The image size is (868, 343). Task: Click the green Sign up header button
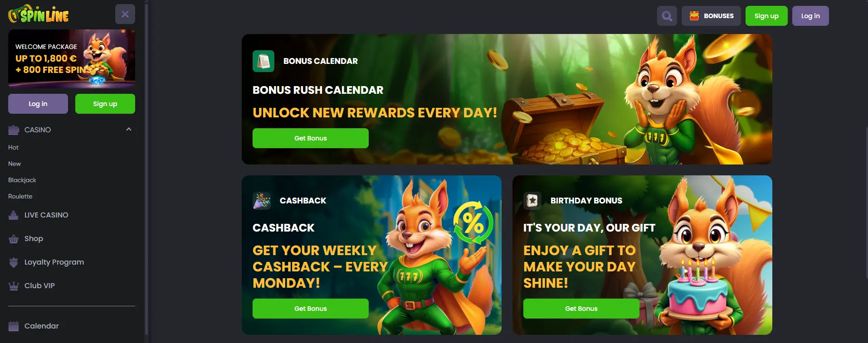[766, 16]
